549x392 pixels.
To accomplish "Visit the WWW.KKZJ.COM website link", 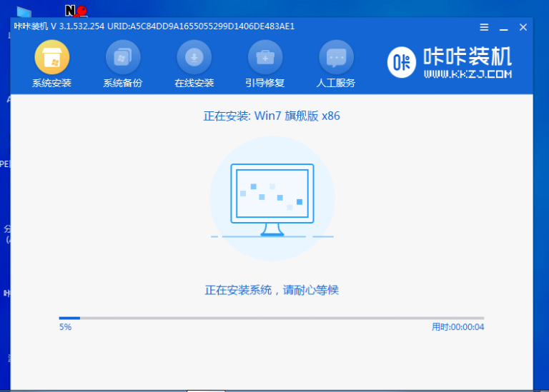I will click(x=468, y=74).
